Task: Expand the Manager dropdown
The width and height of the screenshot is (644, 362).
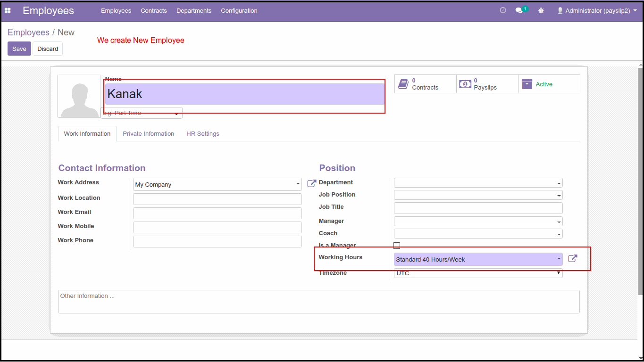Action: tap(559, 222)
